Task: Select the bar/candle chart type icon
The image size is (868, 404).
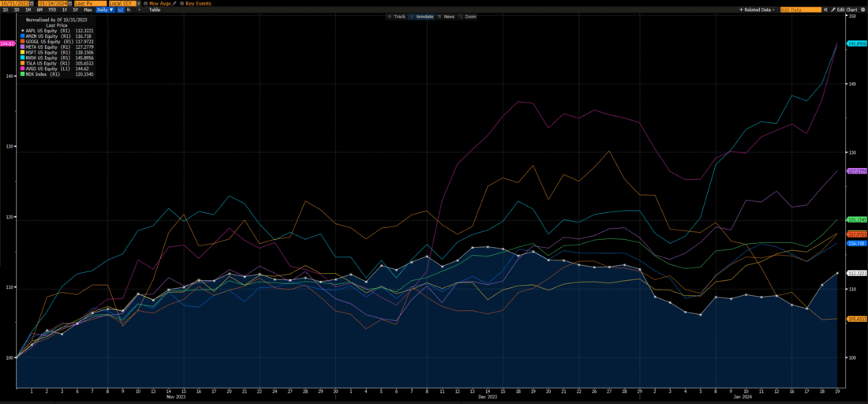Action: (129, 10)
